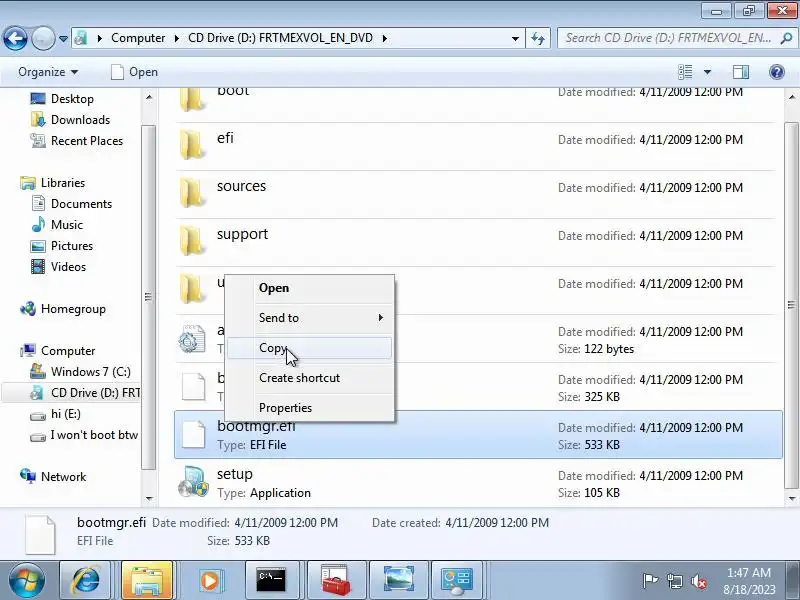Open the address bar history dropdown

point(515,38)
